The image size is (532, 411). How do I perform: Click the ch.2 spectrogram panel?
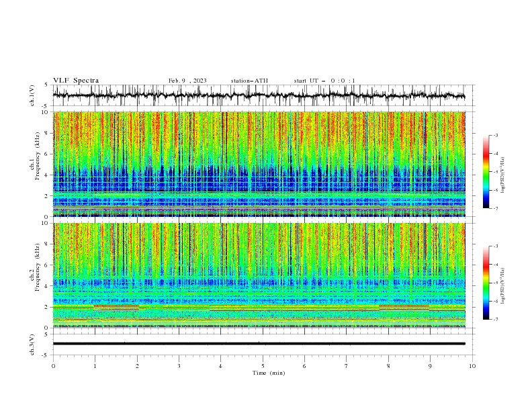click(x=259, y=275)
